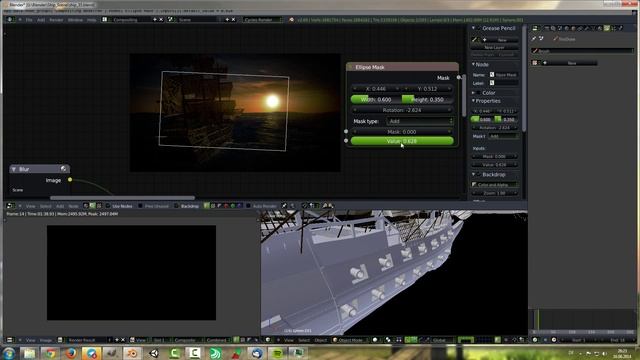
Task: Toggle the Backdrop checkbox in the node header
Action: [x=176, y=206]
